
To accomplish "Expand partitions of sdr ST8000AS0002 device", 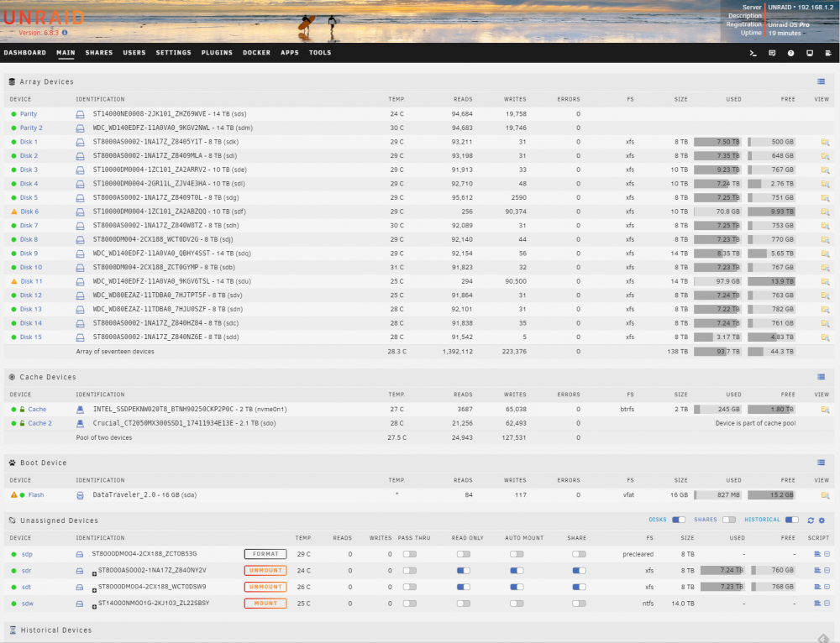I will point(94,574).
